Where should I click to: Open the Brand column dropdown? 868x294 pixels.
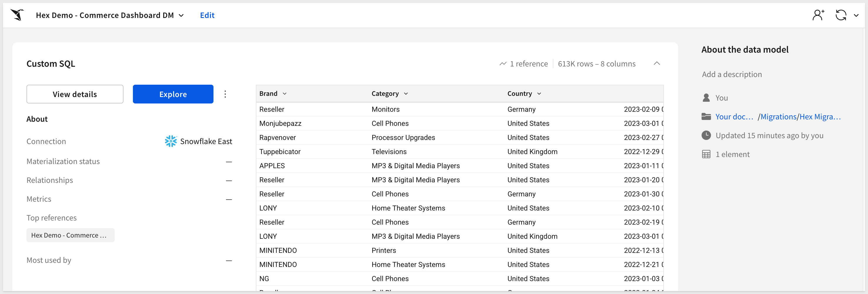(285, 93)
